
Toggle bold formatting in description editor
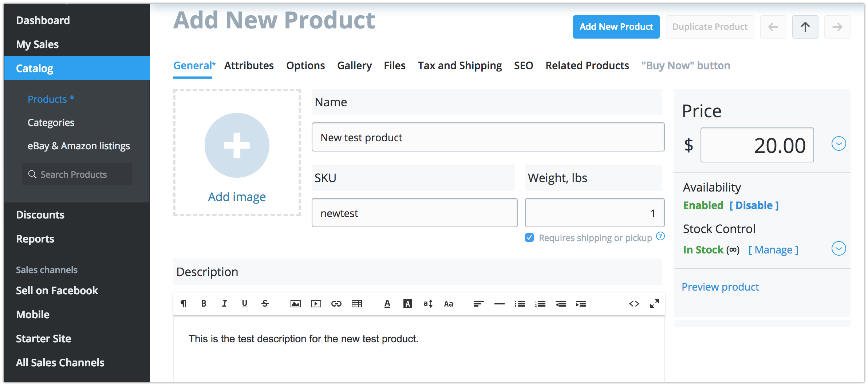tap(204, 304)
